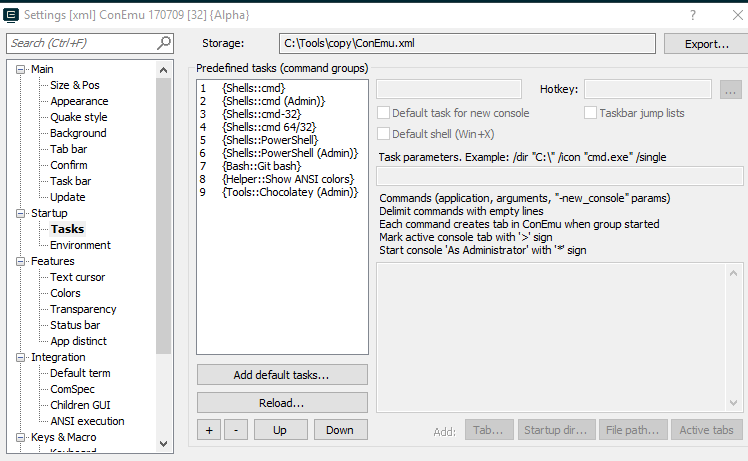Open Appearance settings page

point(79,101)
